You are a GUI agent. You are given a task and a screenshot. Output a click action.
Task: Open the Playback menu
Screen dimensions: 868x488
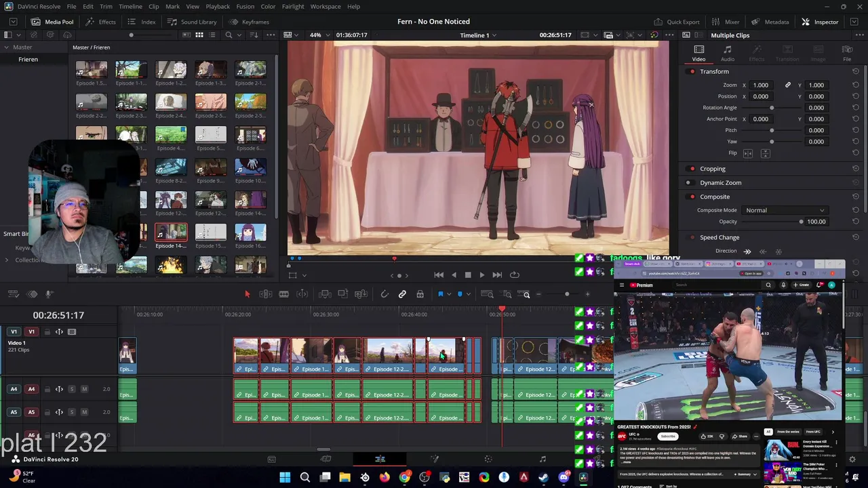(x=218, y=6)
